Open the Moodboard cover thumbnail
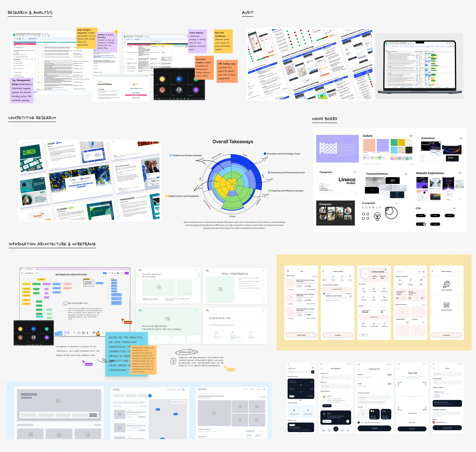 point(337,149)
